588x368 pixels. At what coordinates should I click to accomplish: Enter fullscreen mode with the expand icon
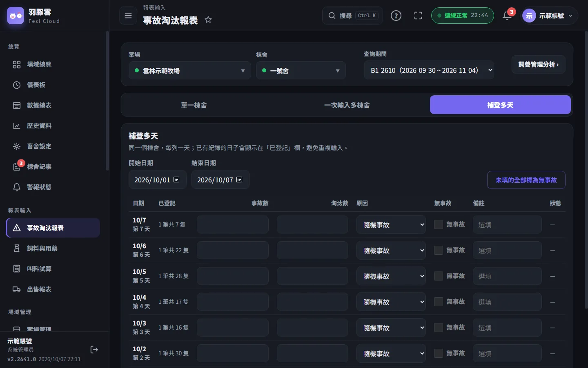[418, 16]
